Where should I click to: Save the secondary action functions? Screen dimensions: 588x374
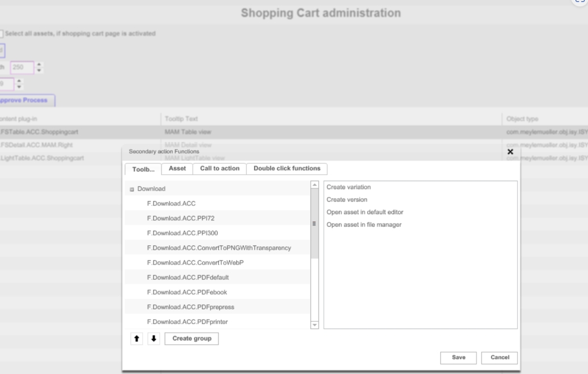(x=458, y=358)
